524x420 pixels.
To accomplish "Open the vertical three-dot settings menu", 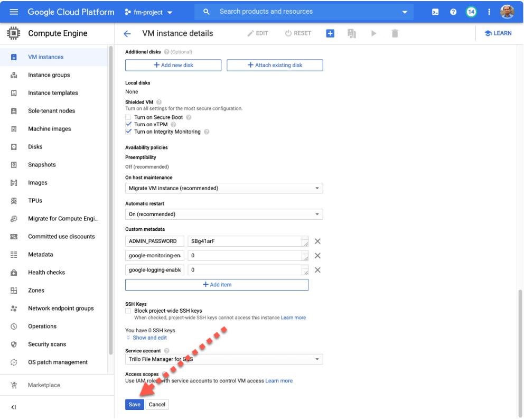I will tap(489, 12).
